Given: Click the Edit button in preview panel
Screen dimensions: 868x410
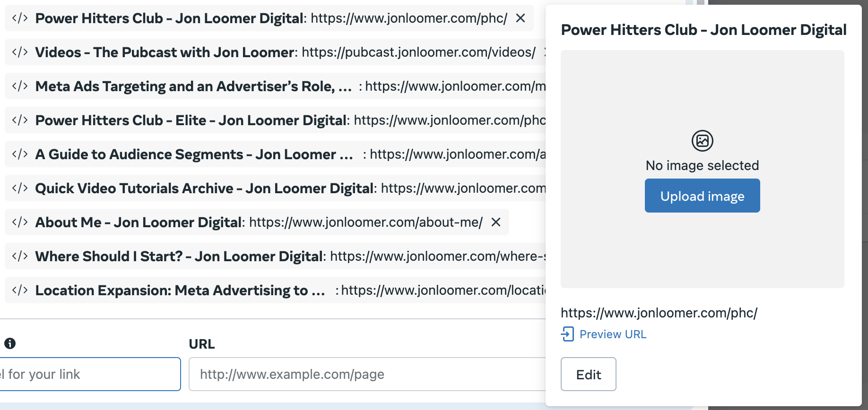Looking at the screenshot, I should pyautogui.click(x=589, y=374).
